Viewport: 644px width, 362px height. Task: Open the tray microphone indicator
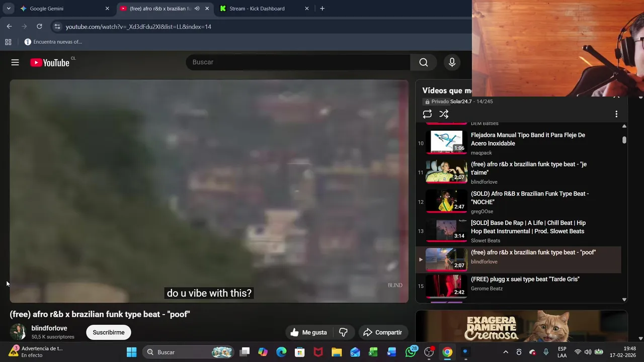tap(546, 352)
